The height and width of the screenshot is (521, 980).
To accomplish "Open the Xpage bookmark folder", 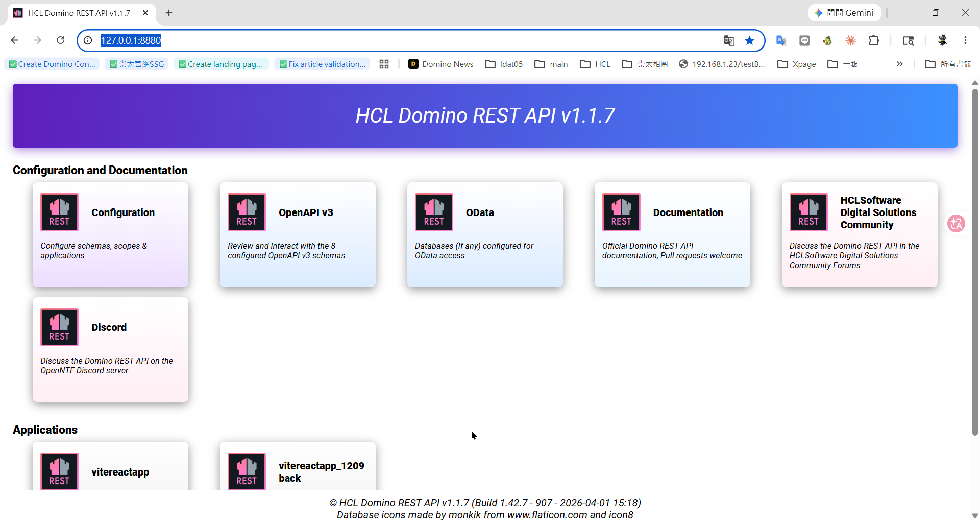I will (796, 64).
